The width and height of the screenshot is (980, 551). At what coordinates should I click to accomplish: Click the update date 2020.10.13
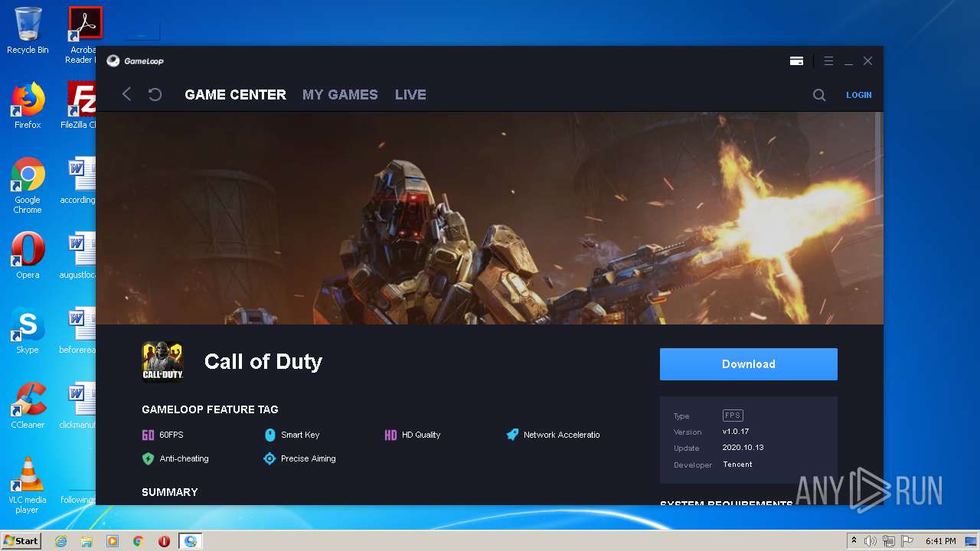[x=743, y=448]
